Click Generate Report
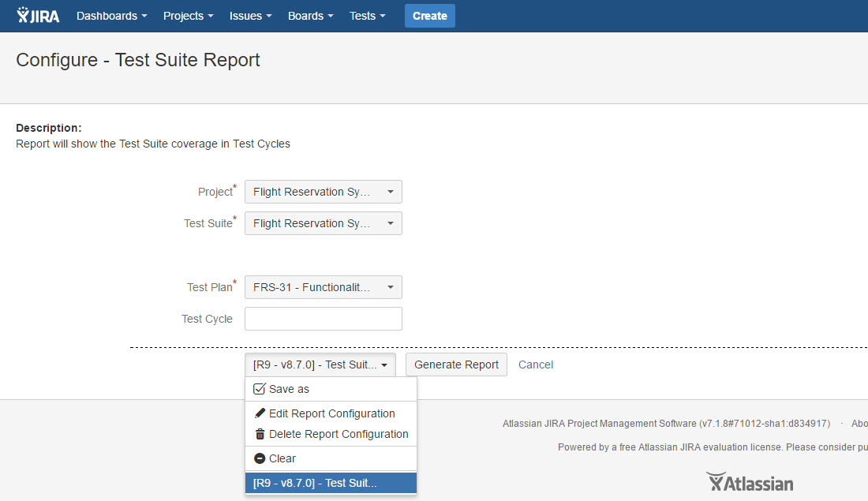Viewport: 868px width, 501px height. point(456,365)
